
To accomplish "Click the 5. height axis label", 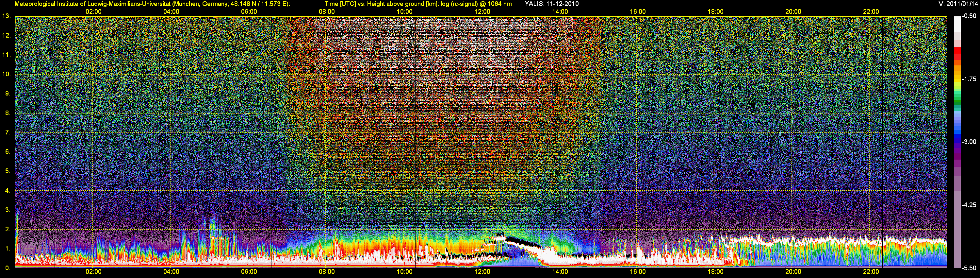I will [x=8, y=171].
